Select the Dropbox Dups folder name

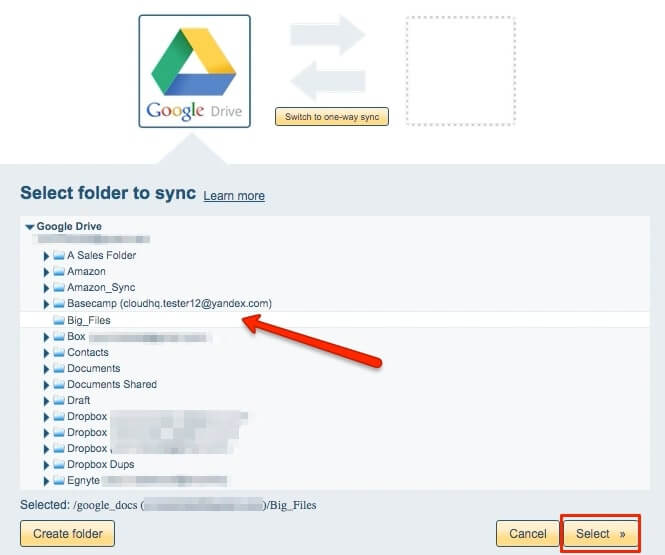coord(101,464)
